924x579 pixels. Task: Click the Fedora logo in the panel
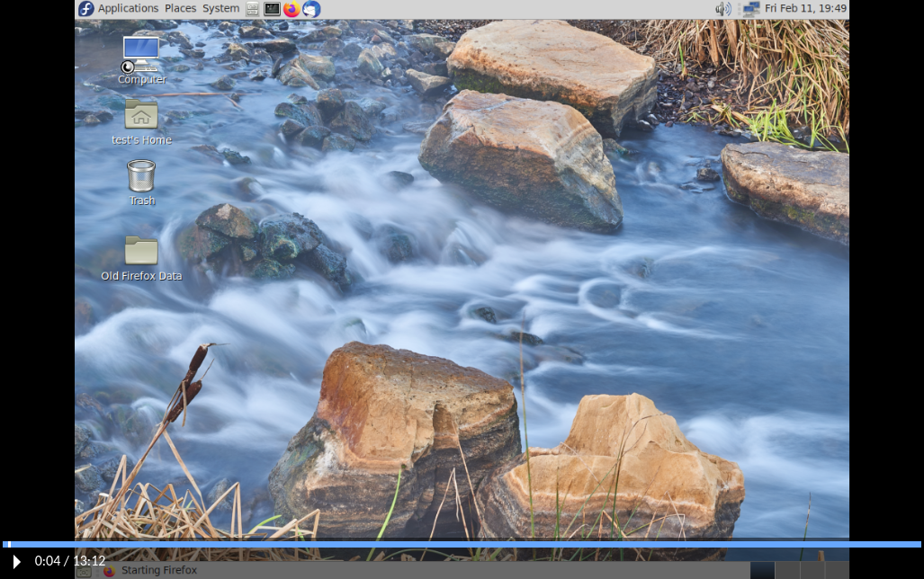[86, 9]
